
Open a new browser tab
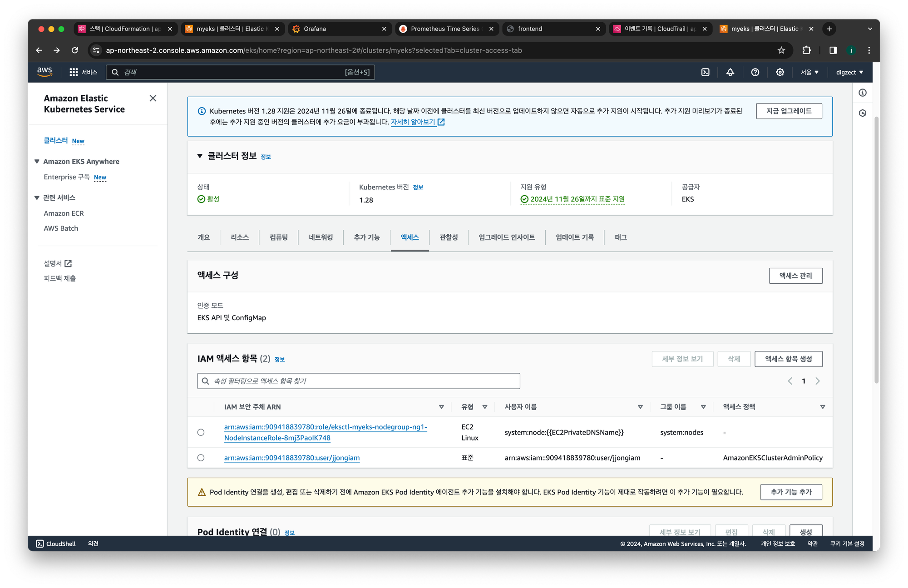click(829, 29)
